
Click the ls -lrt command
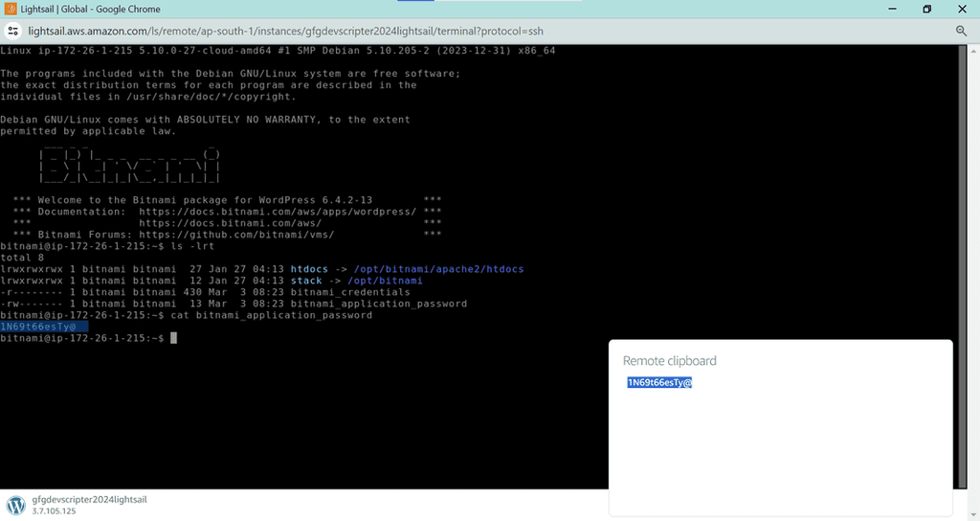(192, 246)
